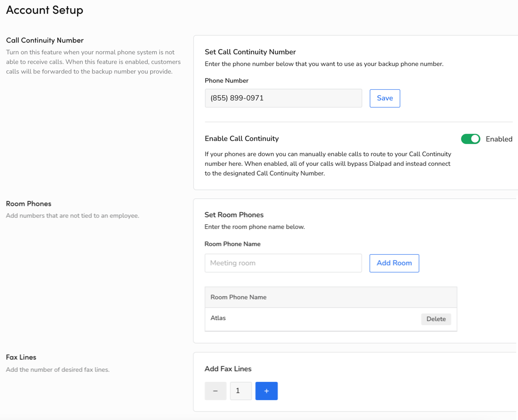Focus the (855) 899-0971 phone number field

click(x=283, y=98)
